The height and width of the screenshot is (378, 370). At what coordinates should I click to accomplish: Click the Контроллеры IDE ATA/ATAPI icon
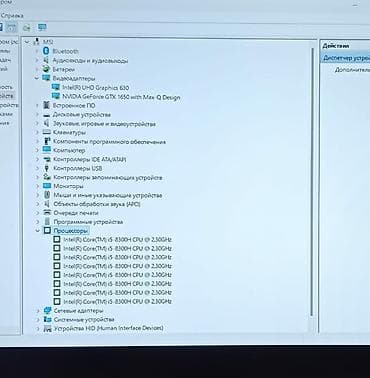coord(47,159)
